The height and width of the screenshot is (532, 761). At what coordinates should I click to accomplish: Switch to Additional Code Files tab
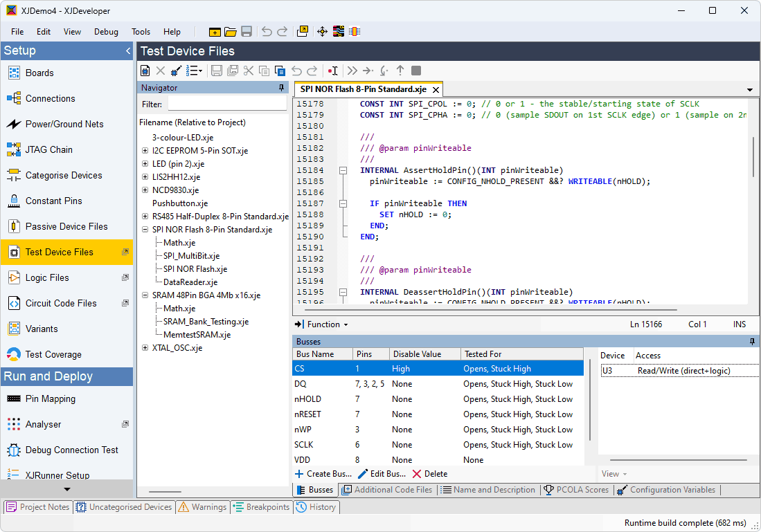[x=387, y=490]
